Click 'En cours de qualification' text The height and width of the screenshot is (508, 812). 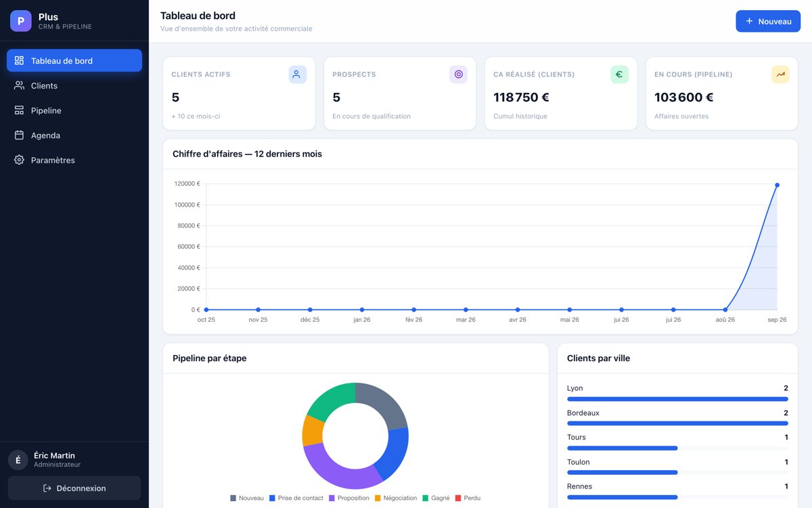tap(371, 117)
